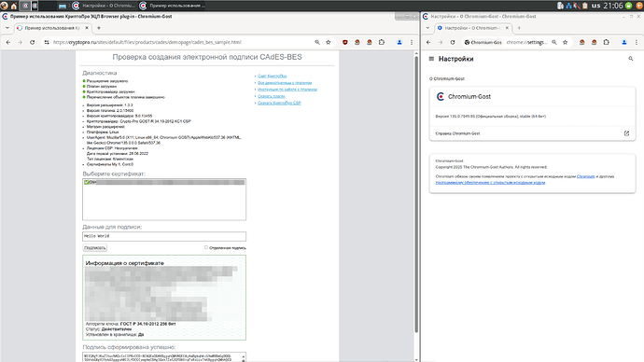The width and height of the screenshot is (644, 362).
Task: Open clipboard icon in system tray
Action: pos(585,6)
